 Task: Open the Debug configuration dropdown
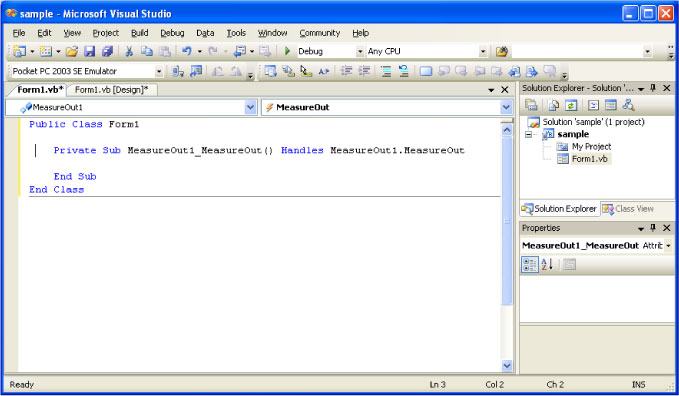click(x=360, y=52)
